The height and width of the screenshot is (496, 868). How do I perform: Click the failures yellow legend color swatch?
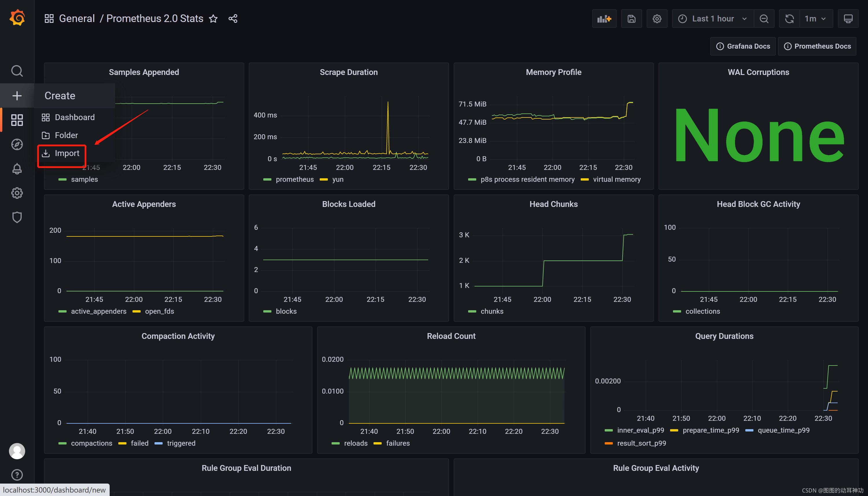point(377,443)
